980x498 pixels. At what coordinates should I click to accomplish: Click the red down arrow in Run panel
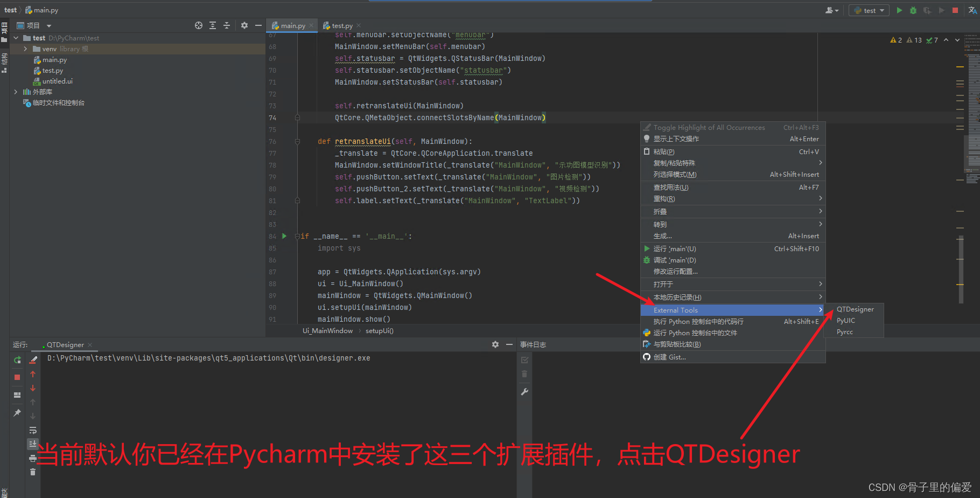(x=33, y=388)
